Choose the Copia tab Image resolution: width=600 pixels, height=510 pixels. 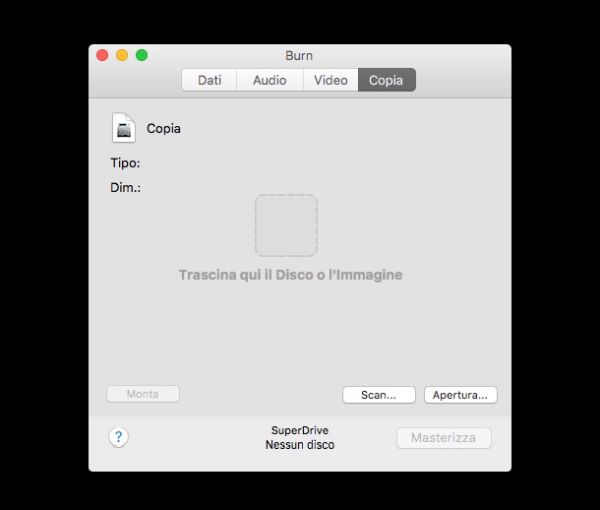[x=386, y=80]
